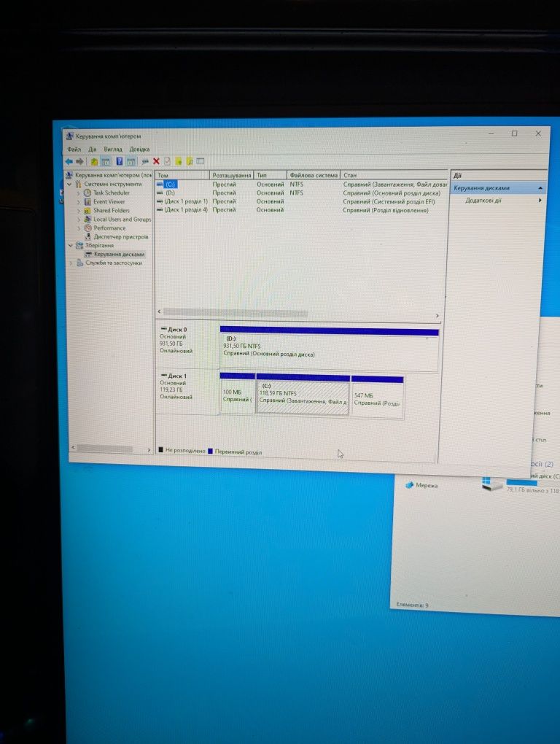
Task: Click the tree pane horizontal scrollbar
Action: point(105,448)
